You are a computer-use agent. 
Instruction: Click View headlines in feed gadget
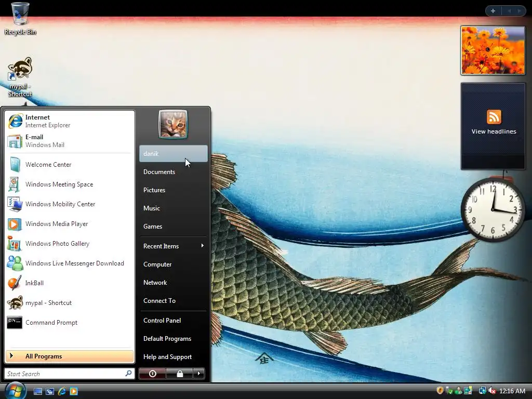point(494,131)
